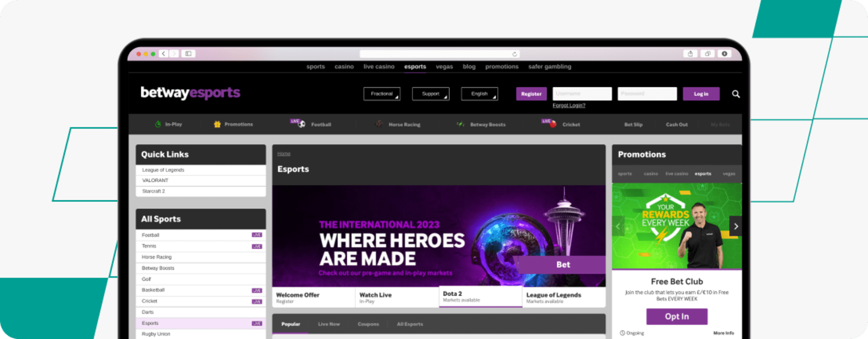
Task: Click the Log in button
Action: coord(701,94)
